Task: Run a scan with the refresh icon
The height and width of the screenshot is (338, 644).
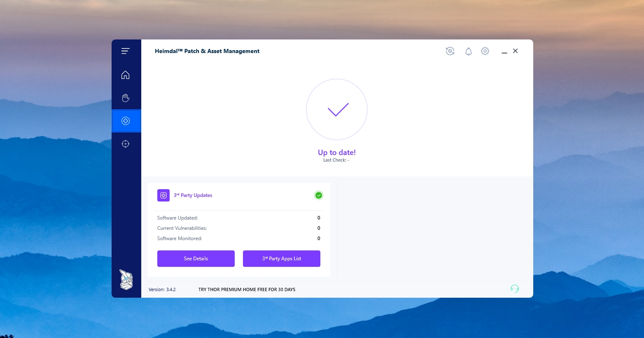Action: 450,51
